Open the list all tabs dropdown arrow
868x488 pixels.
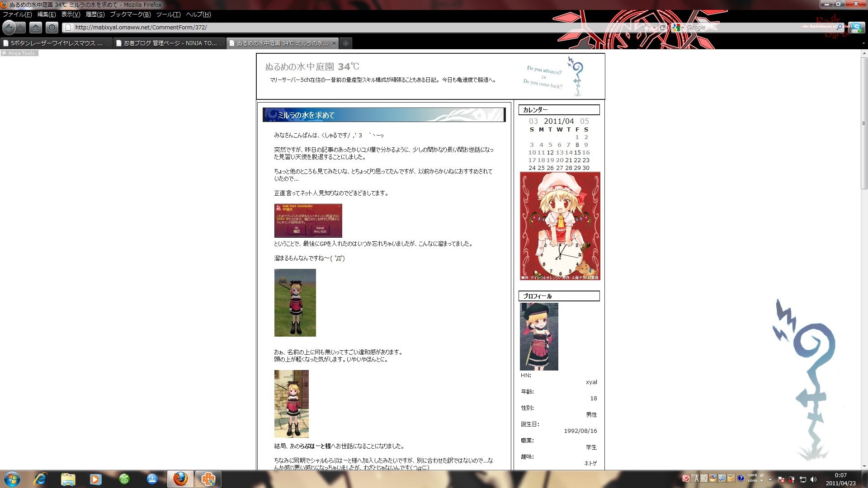[x=863, y=43]
